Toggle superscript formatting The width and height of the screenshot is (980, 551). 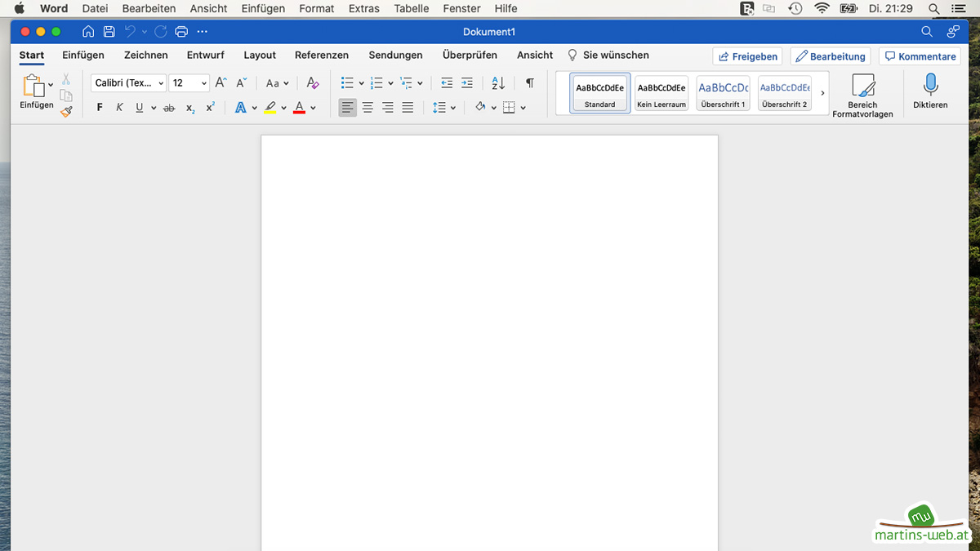[x=210, y=108]
